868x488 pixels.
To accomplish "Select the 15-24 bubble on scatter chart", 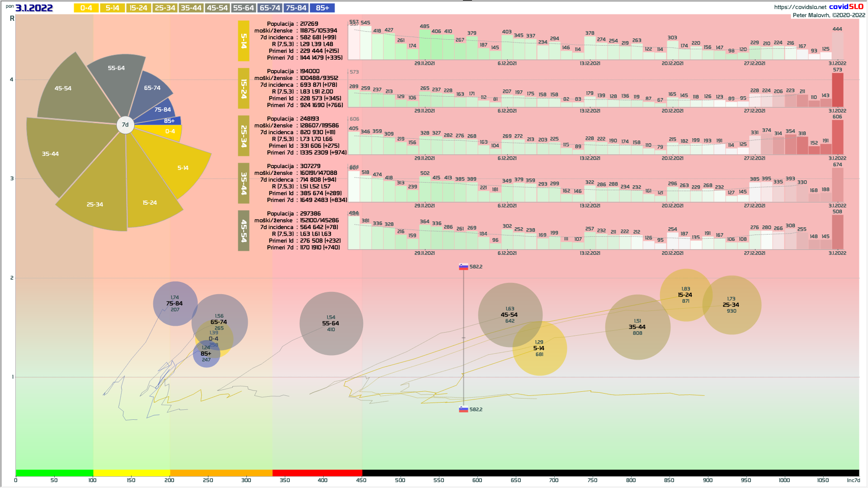I will point(685,295).
